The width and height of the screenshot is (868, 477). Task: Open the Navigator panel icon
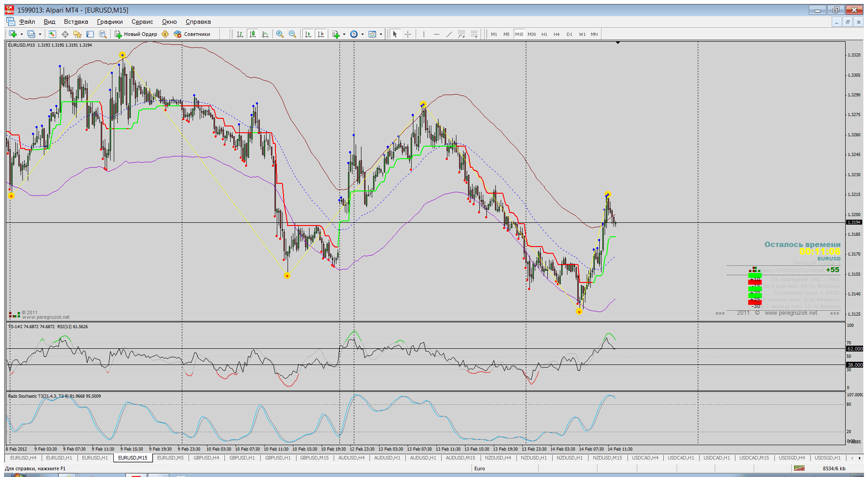click(77, 34)
